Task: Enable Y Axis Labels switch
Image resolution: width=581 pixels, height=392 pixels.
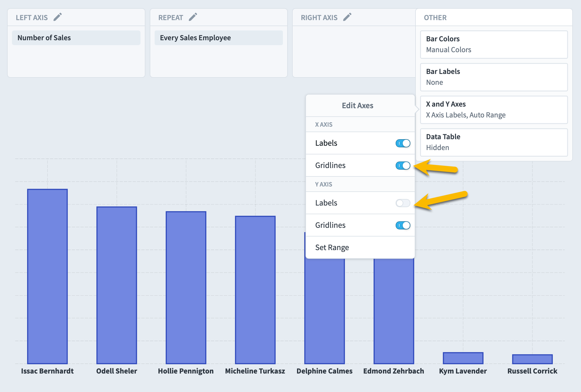Action: tap(403, 203)
